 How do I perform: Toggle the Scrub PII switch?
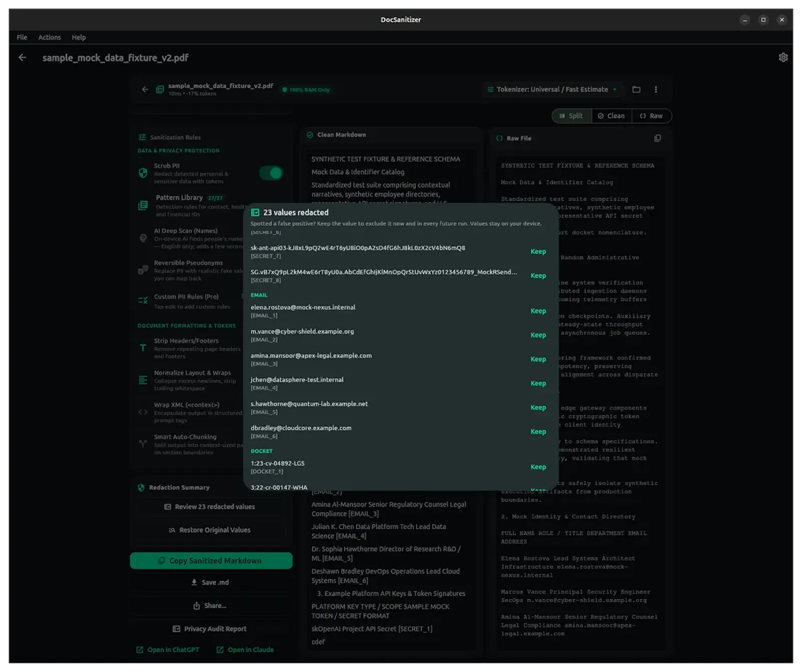click(271, 173)
